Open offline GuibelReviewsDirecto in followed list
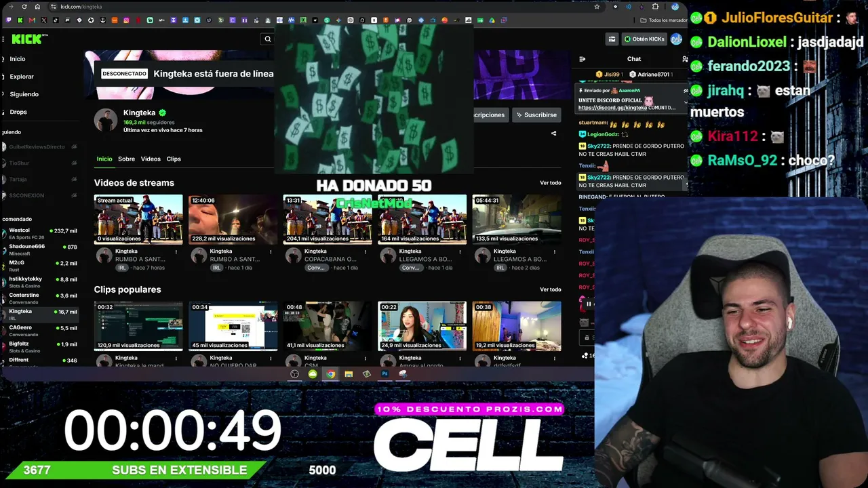868x488 pixels. 41,147
